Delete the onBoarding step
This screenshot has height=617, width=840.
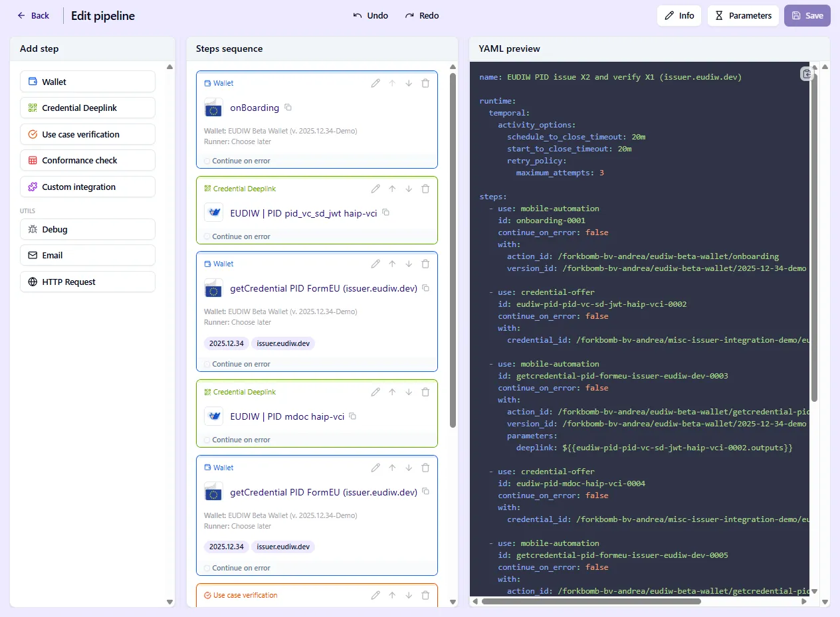[425, 83]
